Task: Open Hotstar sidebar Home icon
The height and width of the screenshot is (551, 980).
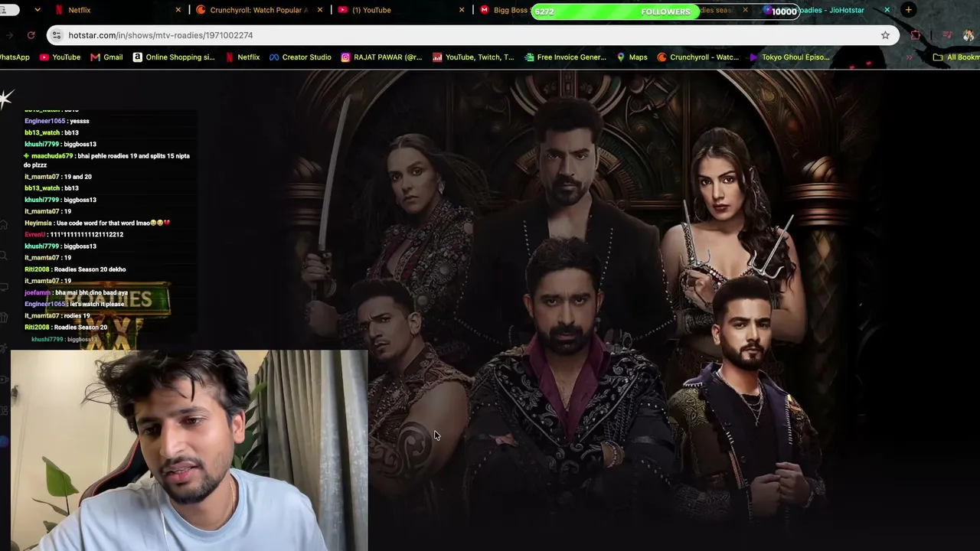Action: click(4, 224)
